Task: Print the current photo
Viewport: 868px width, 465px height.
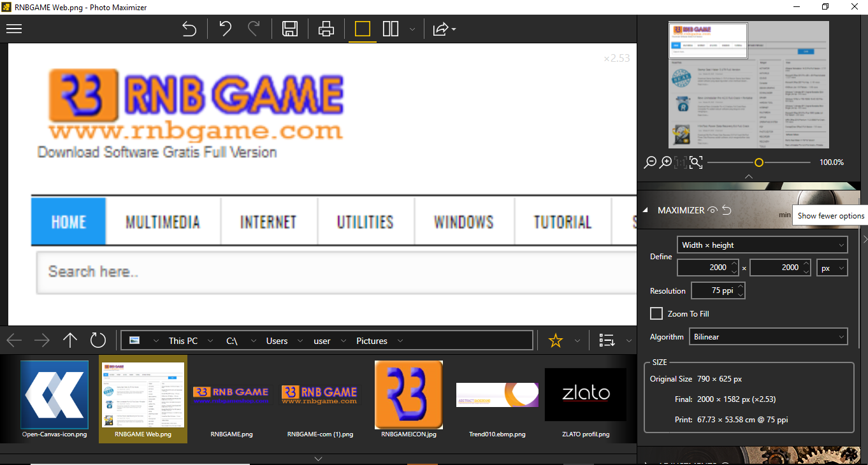Action: (x=326, y=29)
